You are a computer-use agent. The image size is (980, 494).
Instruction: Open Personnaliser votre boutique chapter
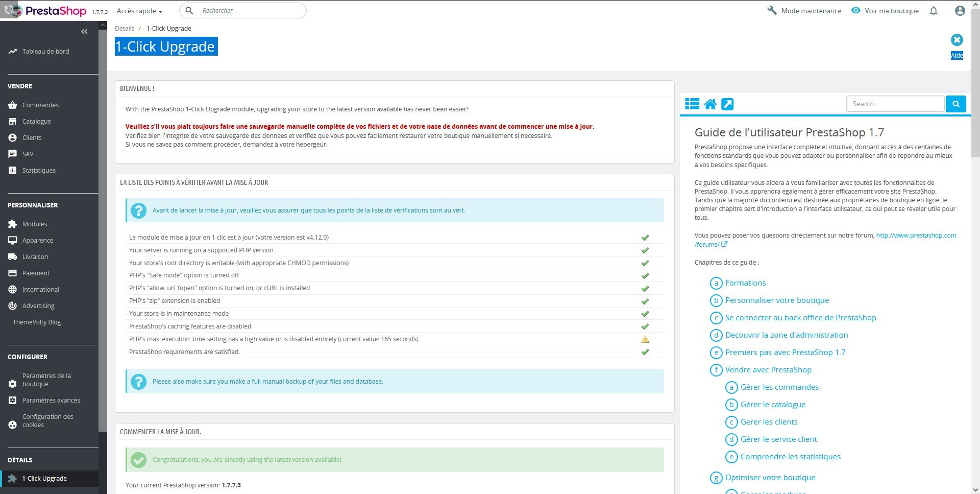pos(777,300)
